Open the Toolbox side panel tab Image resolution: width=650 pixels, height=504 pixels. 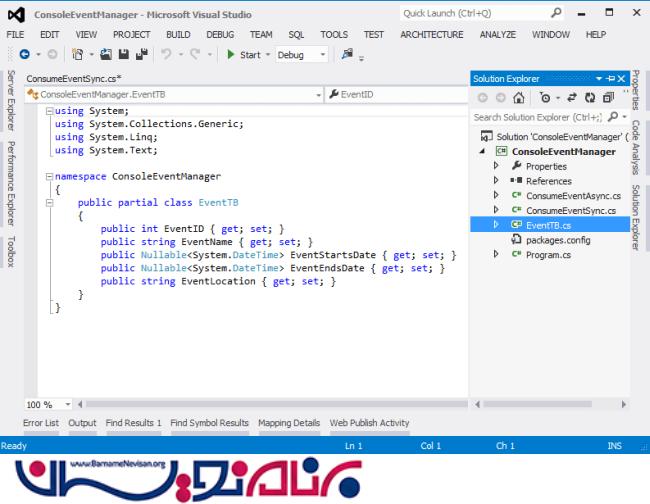10,251
